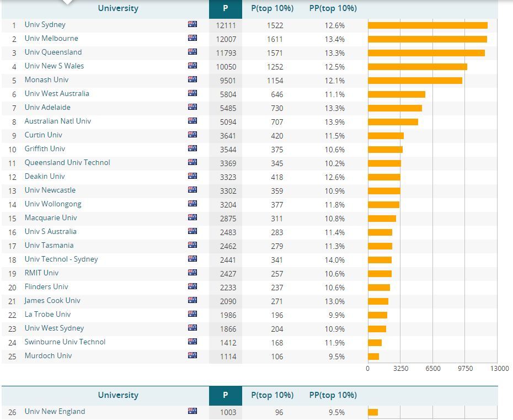This screenshot has height=420, width=513.
Task: Click the flag in Univ Tasmania row
Action: 193,244
